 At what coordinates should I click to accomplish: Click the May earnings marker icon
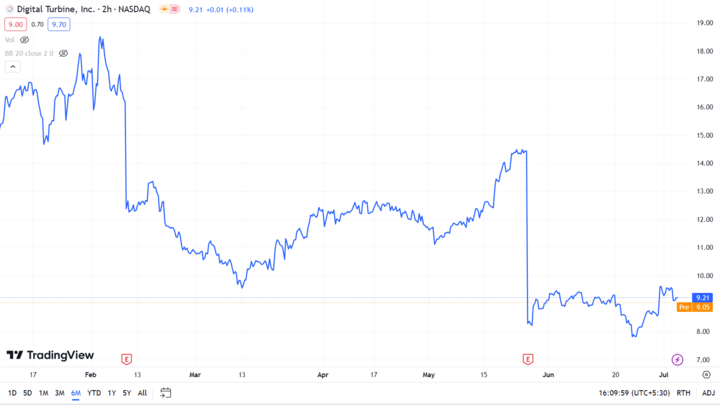pyautogui.click(x=528, y=358)
